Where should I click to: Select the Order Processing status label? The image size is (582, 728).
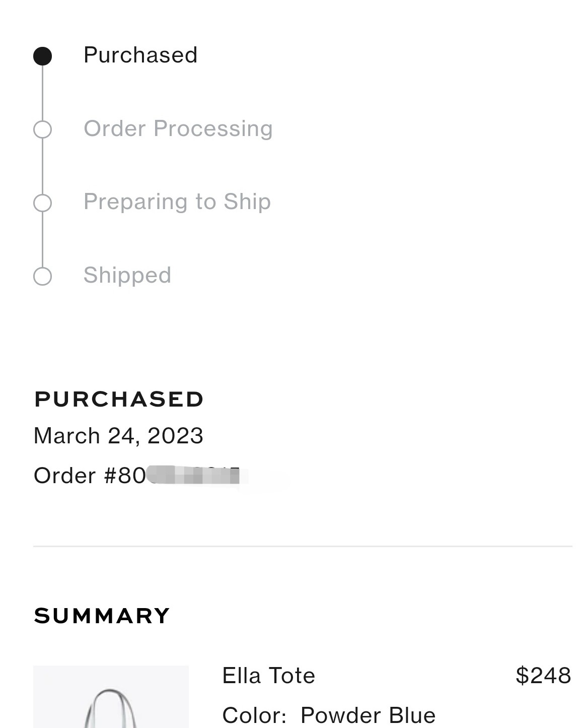tap(178, 129)
